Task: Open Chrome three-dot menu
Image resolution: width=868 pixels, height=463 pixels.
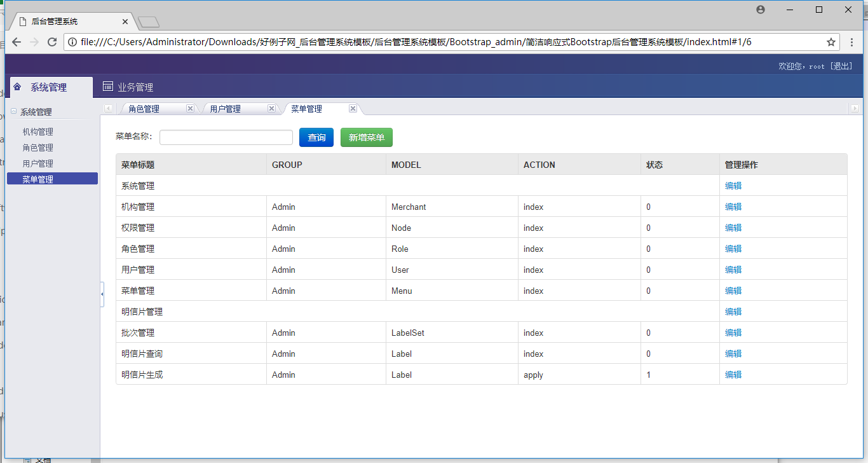Action: tap(852, 42)
